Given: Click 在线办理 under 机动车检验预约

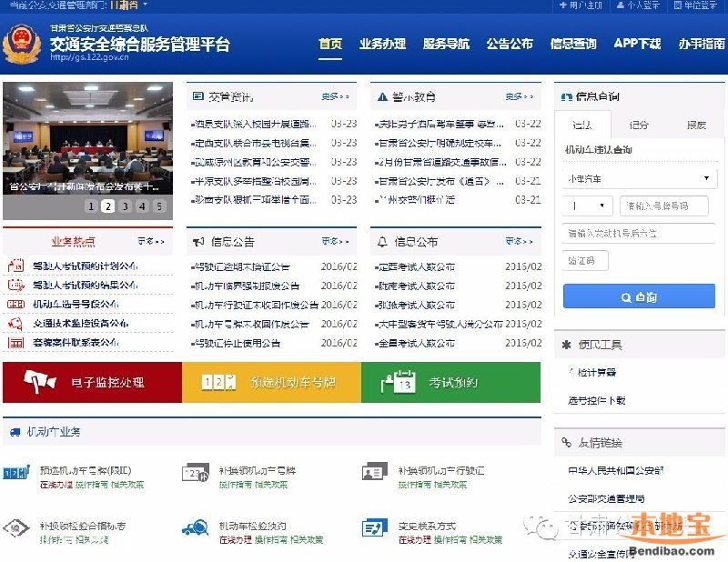Looking at the screenshot, I should [236, 540].
